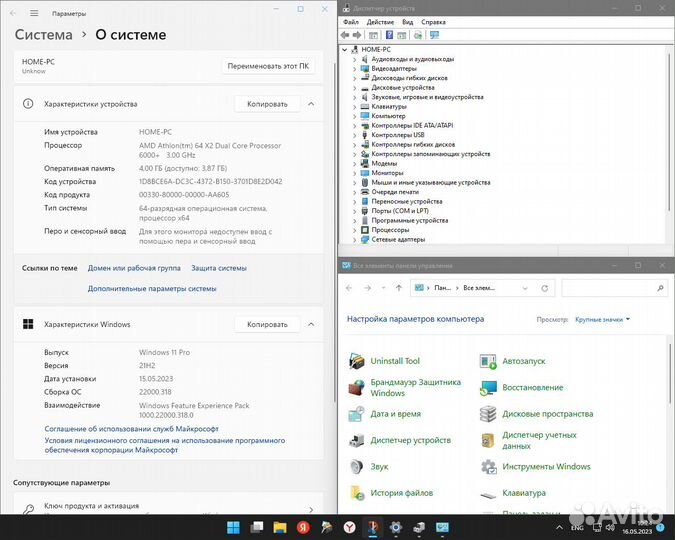Click the ENG language indicator in system tray
The width and height of the screenshot is (675, 540).
coord(577,528)
